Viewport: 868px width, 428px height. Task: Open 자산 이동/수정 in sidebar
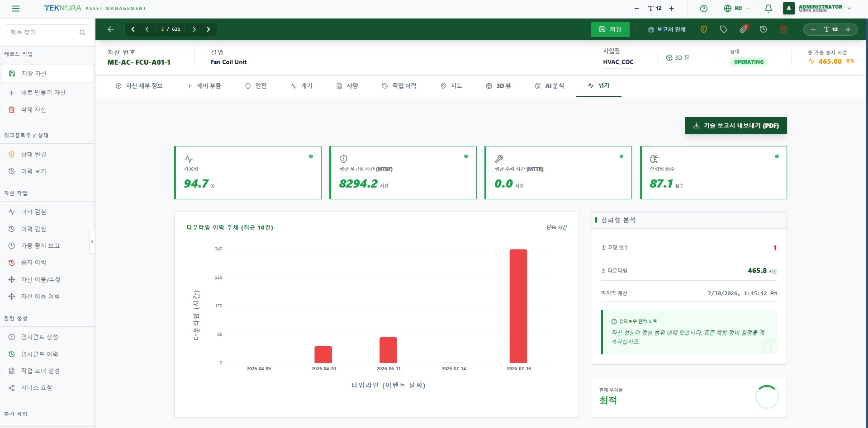coord(47,280)
